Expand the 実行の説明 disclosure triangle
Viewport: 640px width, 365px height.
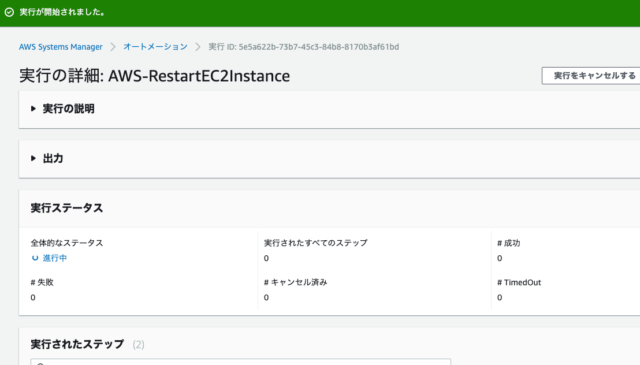click(x=33, y=109)
